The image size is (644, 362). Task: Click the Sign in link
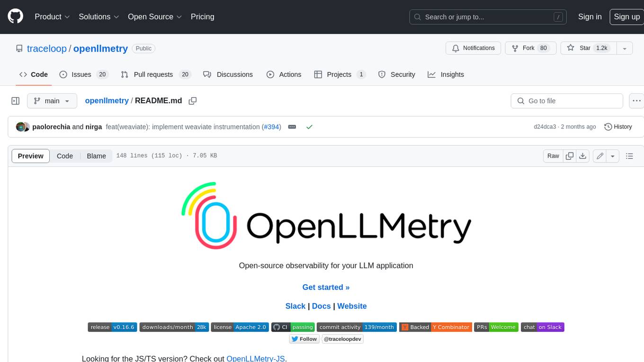[590, 17]
